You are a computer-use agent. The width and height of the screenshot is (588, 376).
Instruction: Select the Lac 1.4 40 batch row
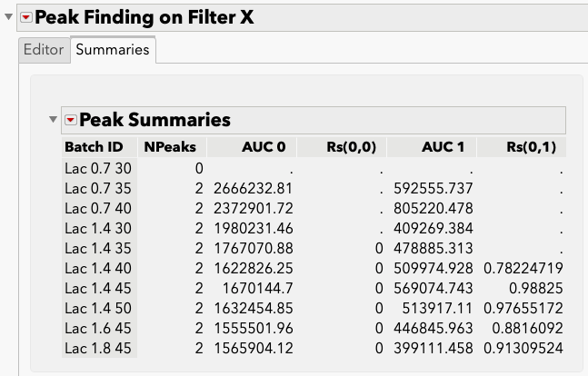(97, 268)
